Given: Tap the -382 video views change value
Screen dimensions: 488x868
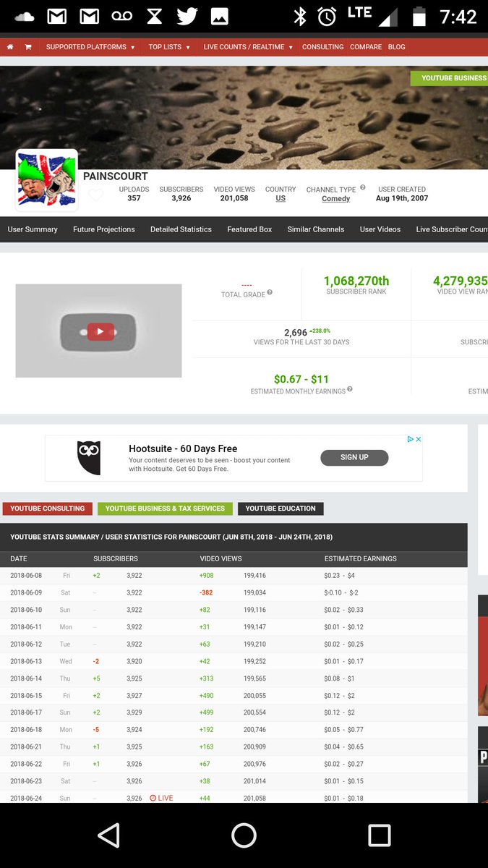Looking at the screenshot, I should click(206, 592).
